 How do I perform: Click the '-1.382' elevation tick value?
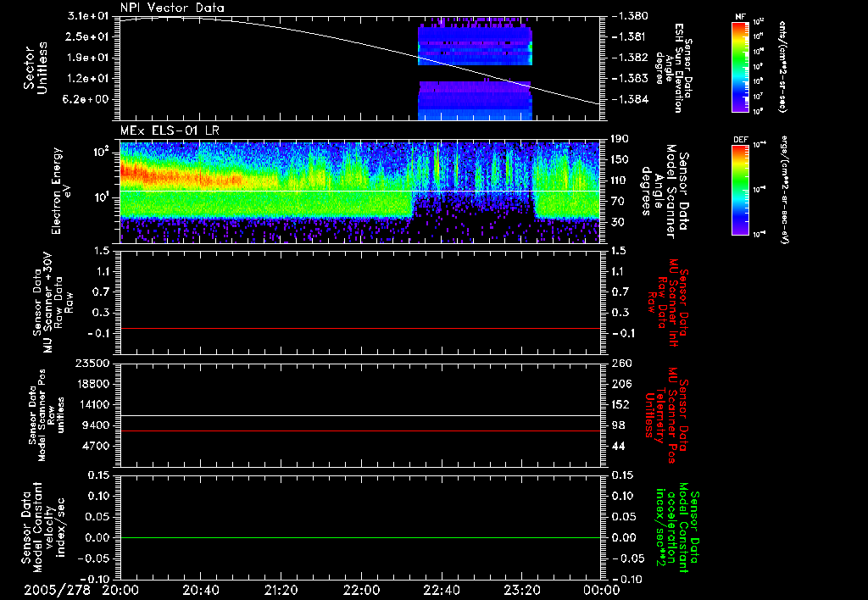tap(629, 58)
